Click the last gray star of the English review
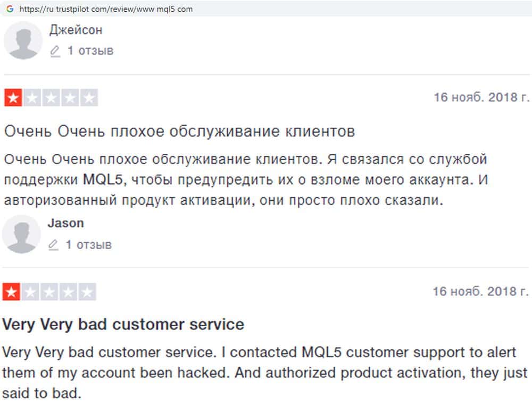Screen dimensions: 532x404 (x=88, y=292)
